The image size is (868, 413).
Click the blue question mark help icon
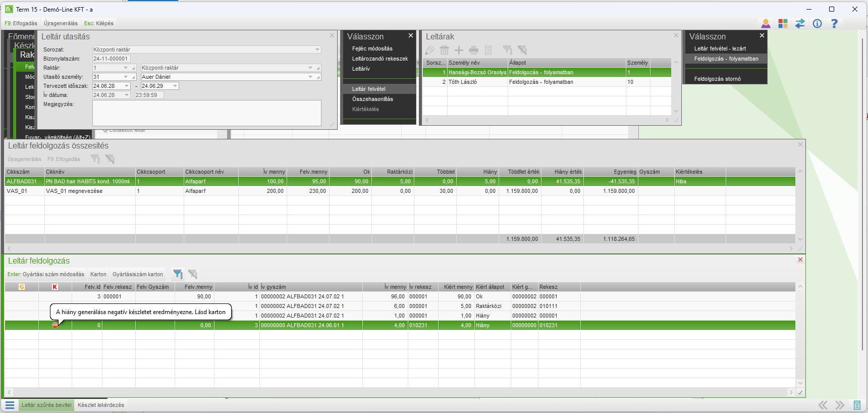(834, 23)
